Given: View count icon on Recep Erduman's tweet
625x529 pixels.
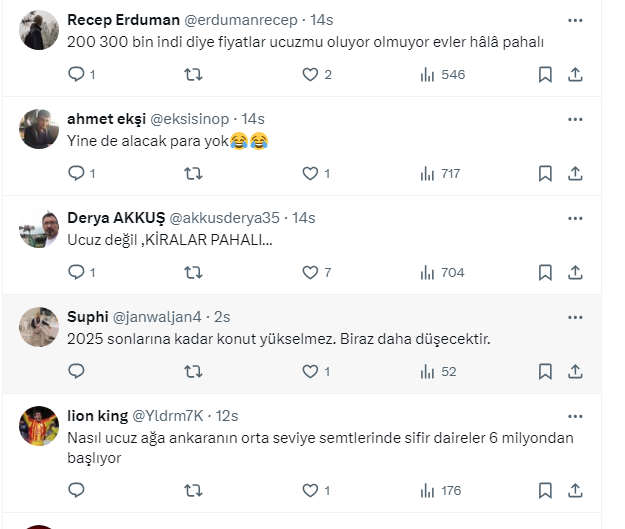Looking at the screenshot, I should pos(428,74).
